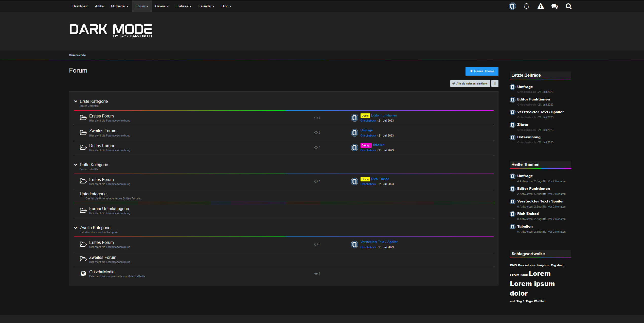
Task: Collapse the Zweite Kategorie section
Action: pos(76,228)
